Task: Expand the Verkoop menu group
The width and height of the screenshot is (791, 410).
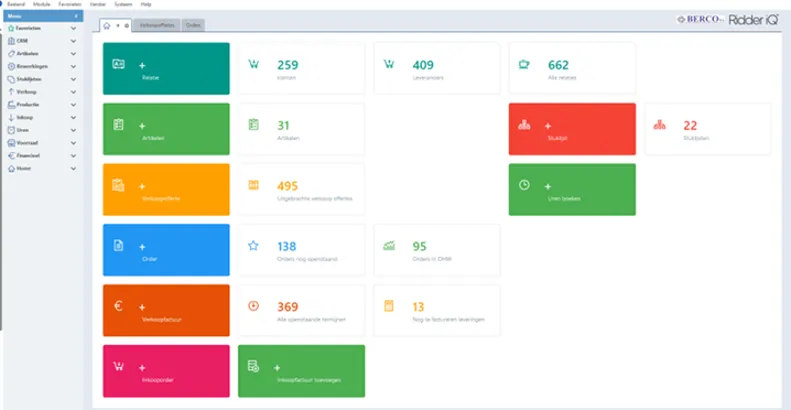Action: [74, 91]
